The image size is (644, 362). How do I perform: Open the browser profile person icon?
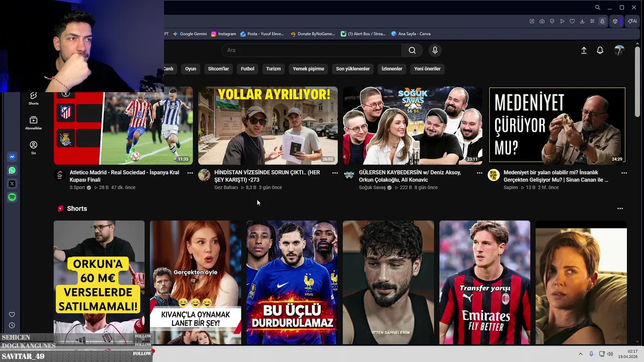(x=602, y=21)
